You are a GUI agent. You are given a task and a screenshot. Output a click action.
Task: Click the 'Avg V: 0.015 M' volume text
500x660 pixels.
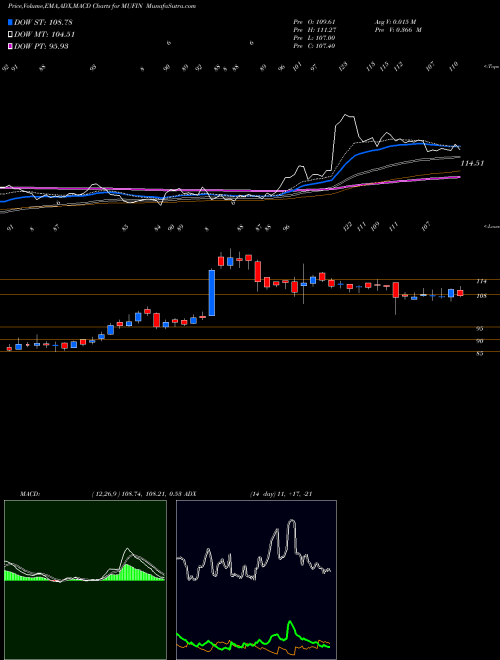click(x=395, y=22)
